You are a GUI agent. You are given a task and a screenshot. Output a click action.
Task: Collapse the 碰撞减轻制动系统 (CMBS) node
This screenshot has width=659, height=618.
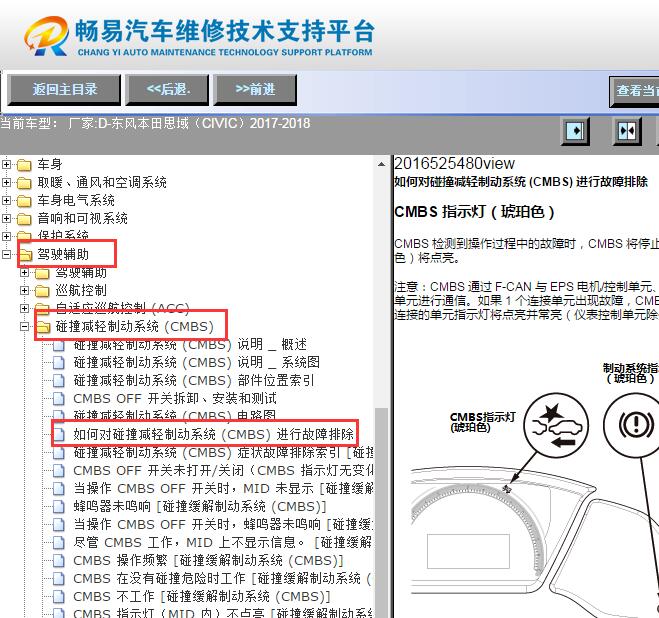pyautogui.click(x=24, y=326)
